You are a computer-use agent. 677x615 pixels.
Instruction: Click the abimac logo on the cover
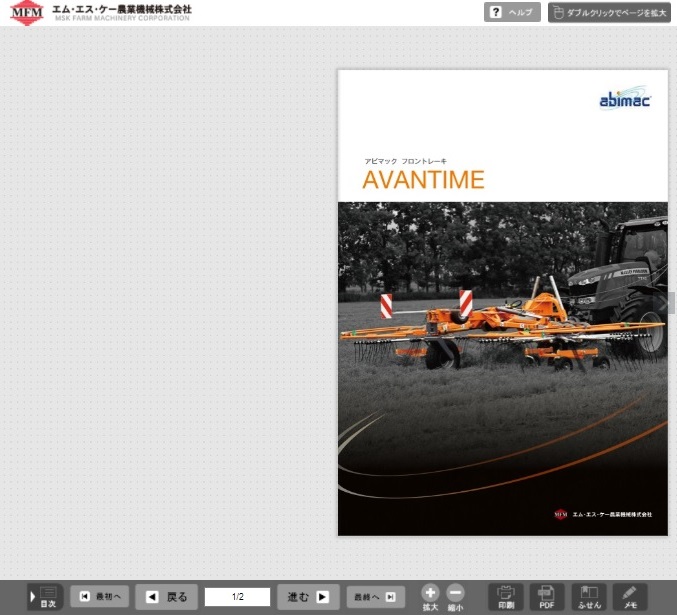[x=625, y=97]
